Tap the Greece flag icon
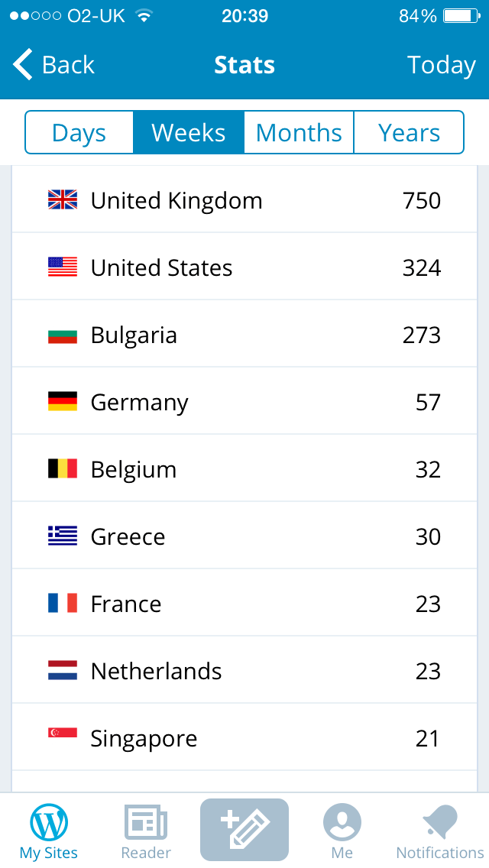The height and width of the screenshot is (868, 489). [63, 536]
